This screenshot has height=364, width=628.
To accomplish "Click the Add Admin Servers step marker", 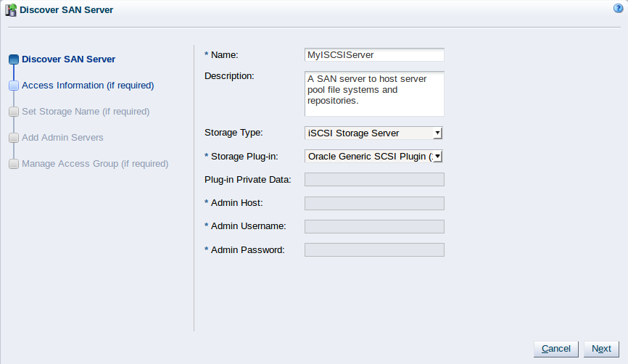I will pyautogui.click(x=14, y=138).
